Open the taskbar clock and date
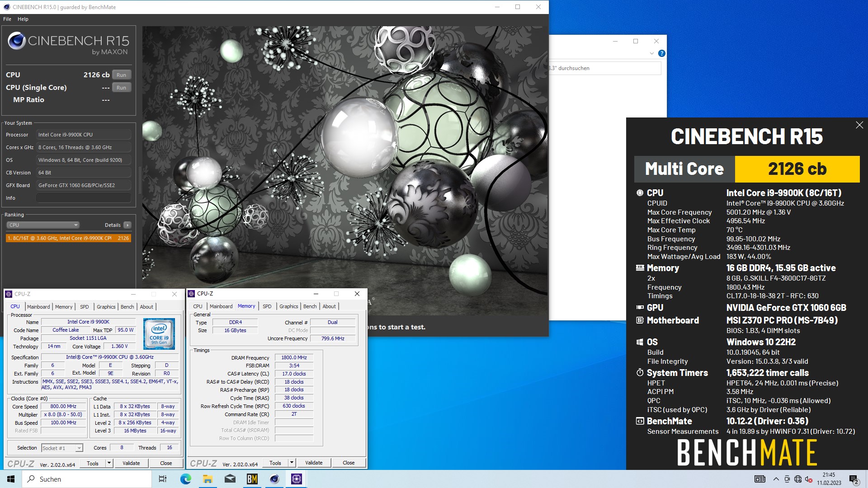The image size is (868, 488). tap(829, 479)
